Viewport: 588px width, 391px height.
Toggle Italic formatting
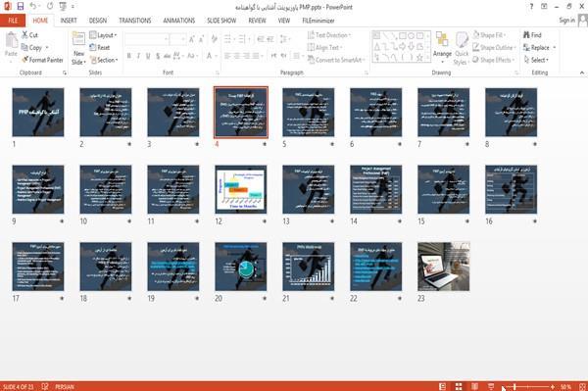pyautogui.click(x=138, y=56)
